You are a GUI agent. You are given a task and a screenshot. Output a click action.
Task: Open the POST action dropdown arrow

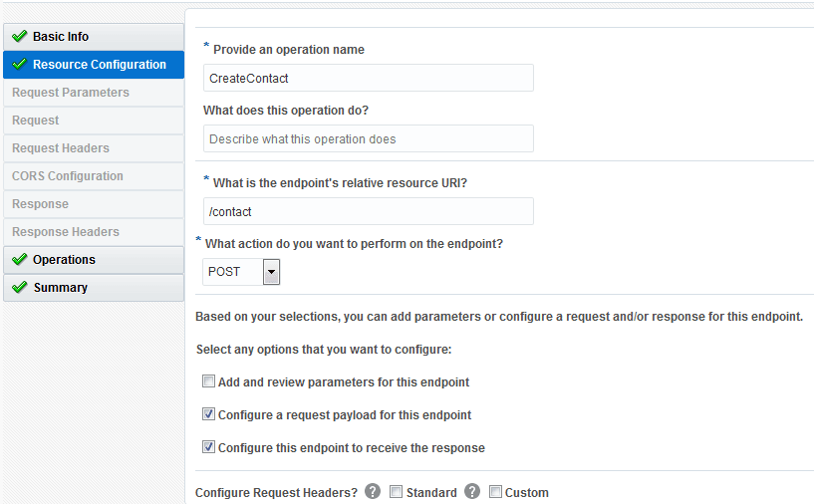click(x=271, y=271)
